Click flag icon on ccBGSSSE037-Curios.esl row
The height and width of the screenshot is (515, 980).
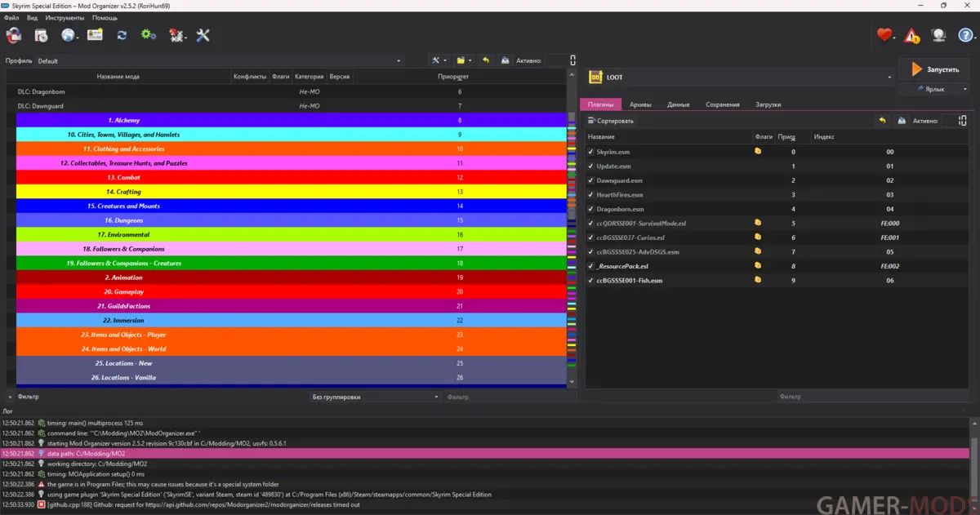tap(758, 237)
